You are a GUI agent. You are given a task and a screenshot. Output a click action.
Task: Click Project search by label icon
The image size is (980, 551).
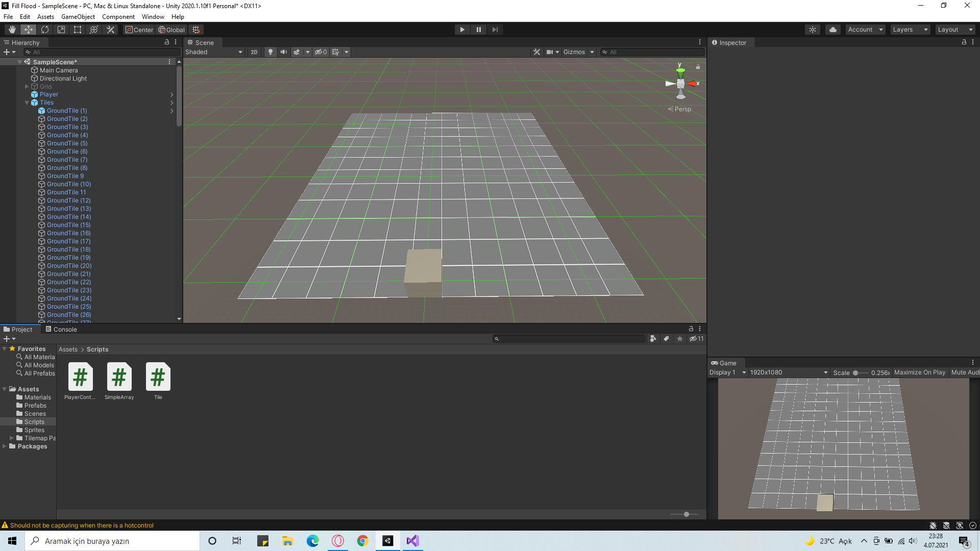(666, 339)
